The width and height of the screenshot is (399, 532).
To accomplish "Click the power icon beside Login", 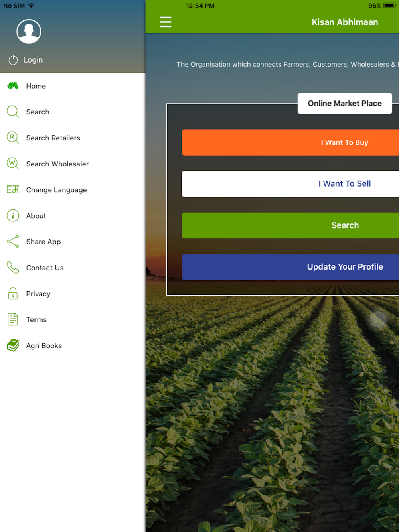I will [13, 60].
